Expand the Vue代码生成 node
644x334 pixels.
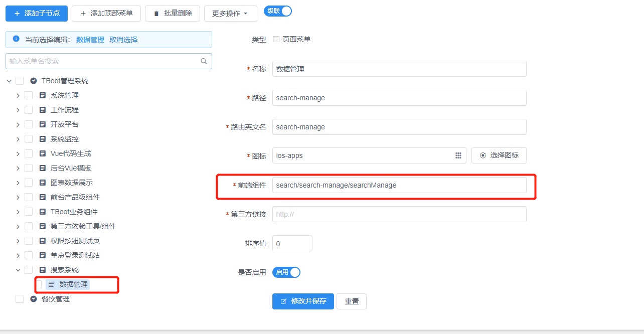(18, 153)
